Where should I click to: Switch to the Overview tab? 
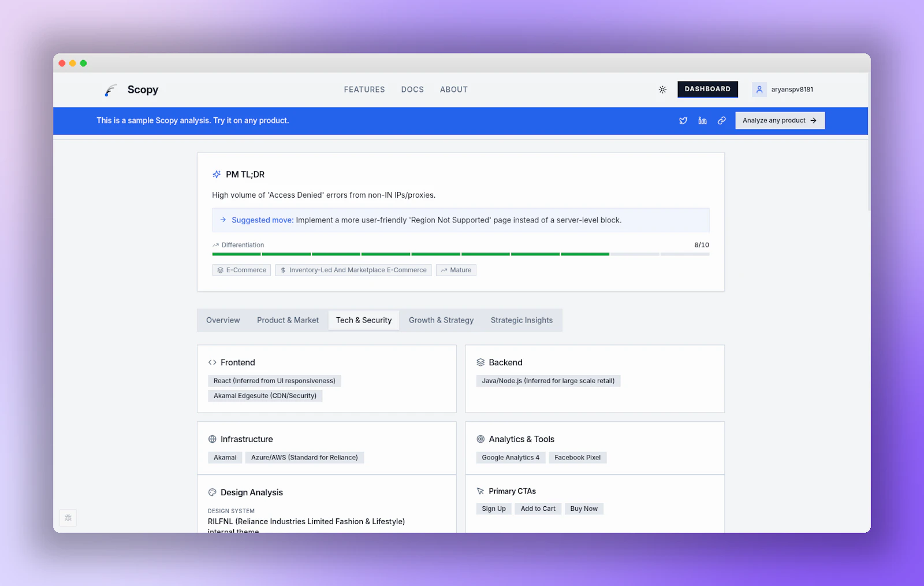[223, 320]
